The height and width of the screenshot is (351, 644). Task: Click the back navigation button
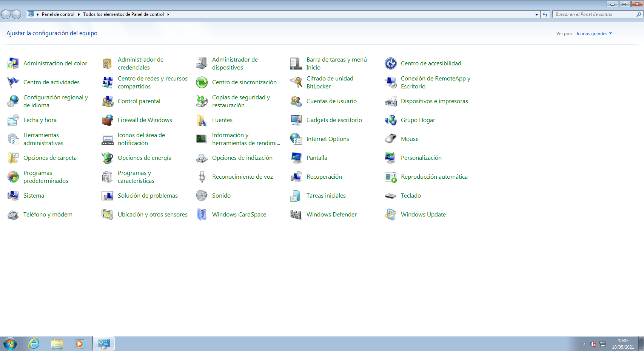pyautogui.click(x=6, y=14)
